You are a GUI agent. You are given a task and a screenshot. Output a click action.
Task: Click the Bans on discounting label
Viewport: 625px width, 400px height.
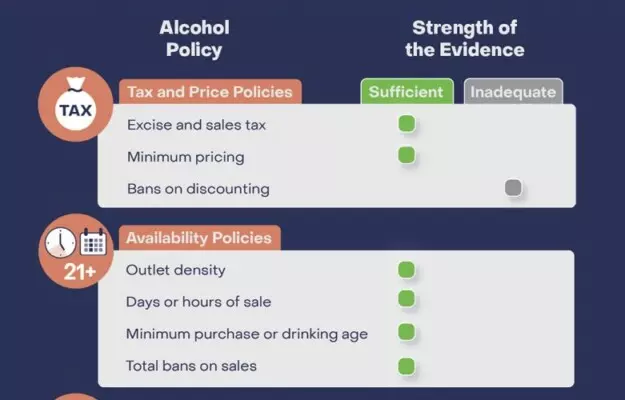point(198,188)
